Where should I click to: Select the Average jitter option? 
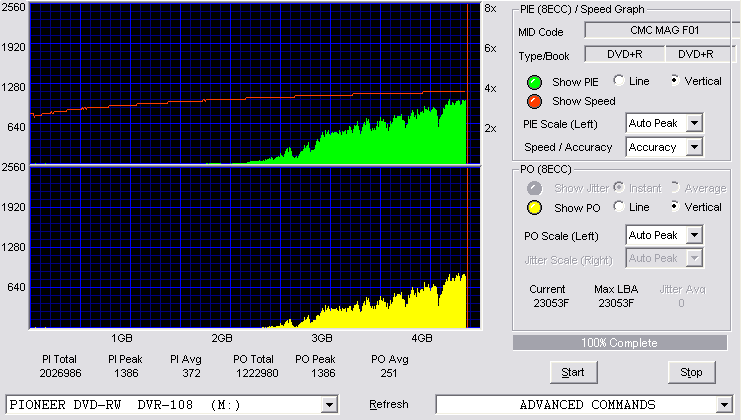675,187
